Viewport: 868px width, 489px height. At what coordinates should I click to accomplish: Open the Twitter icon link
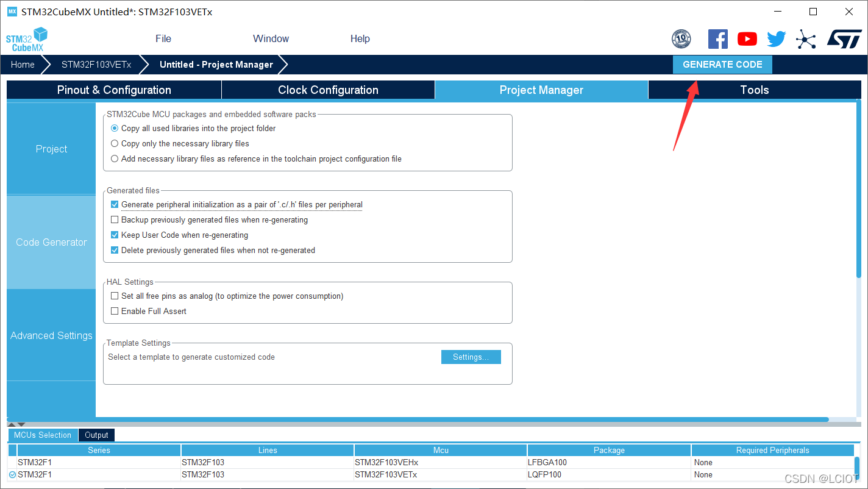776,39
